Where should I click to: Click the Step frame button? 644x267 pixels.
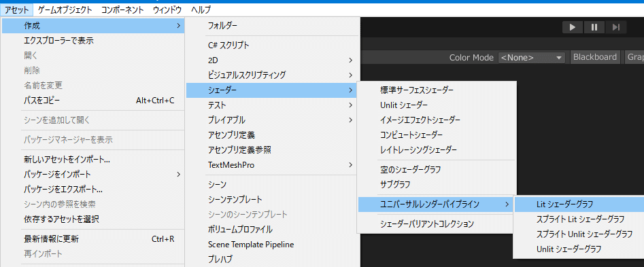pyautogui.click(x=615, y=27)
